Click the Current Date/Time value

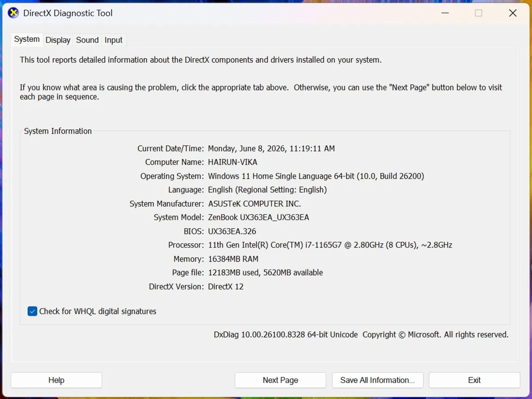(x=271, y=148)
